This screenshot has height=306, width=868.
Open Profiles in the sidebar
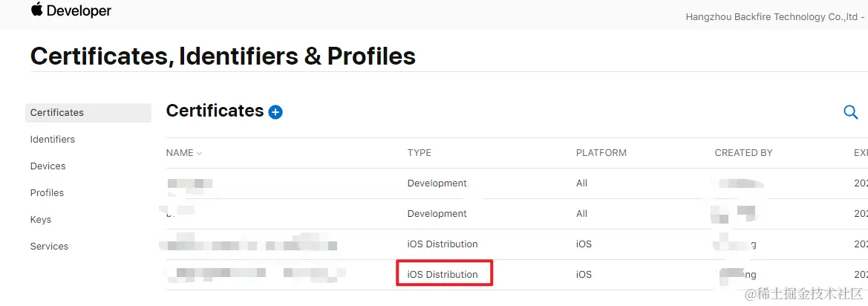pyautogui.click(x=47, y=192)
